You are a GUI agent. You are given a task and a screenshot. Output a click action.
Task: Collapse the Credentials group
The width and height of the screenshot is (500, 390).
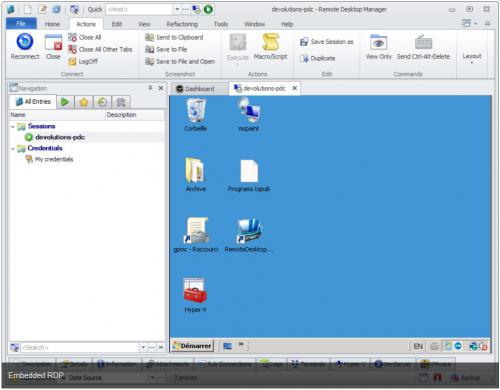tap(13, 149)
